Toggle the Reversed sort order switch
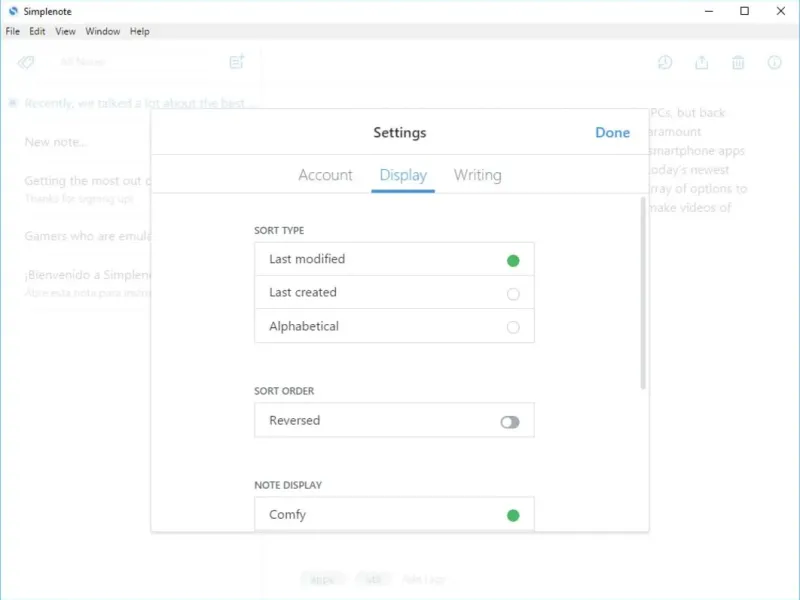800x600 pixels. click(510, 422)
